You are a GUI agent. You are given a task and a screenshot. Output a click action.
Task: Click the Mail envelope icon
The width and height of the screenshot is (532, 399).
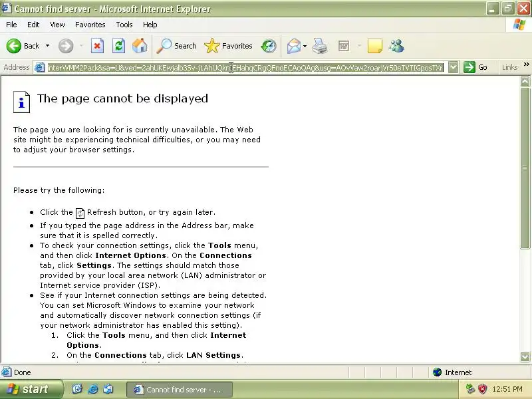pos(293,46)
